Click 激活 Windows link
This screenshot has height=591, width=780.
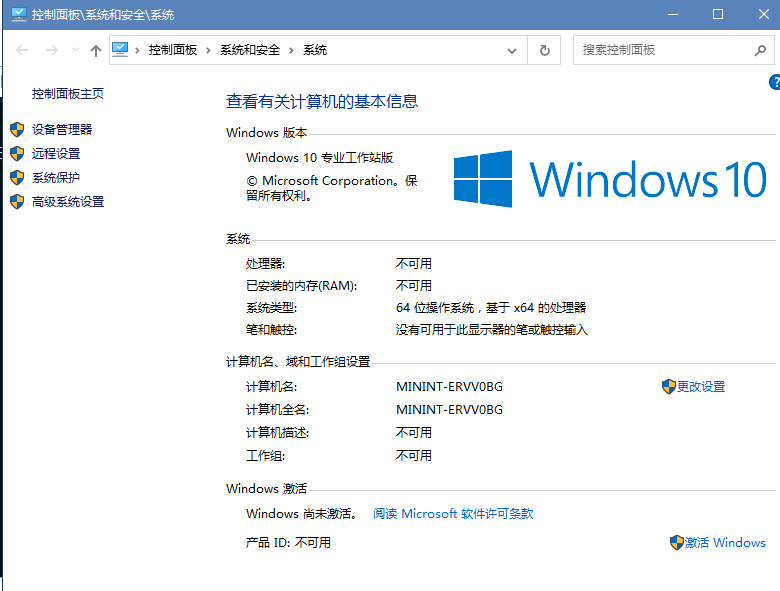point(725,542)
